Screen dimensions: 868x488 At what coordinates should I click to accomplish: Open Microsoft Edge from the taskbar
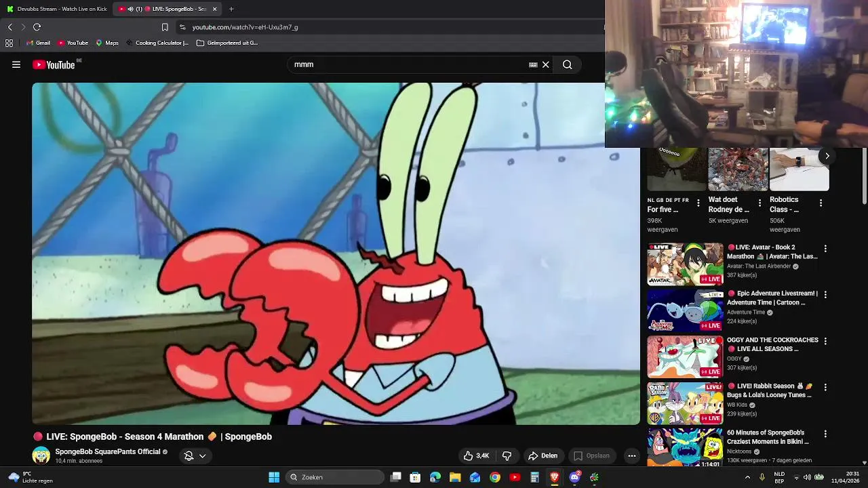[435, 477]
